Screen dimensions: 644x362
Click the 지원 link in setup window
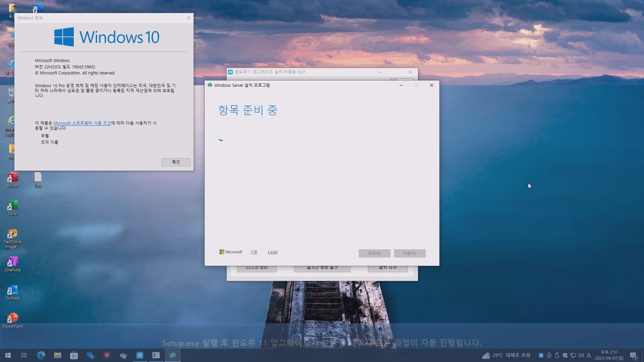tap(254, 252)
